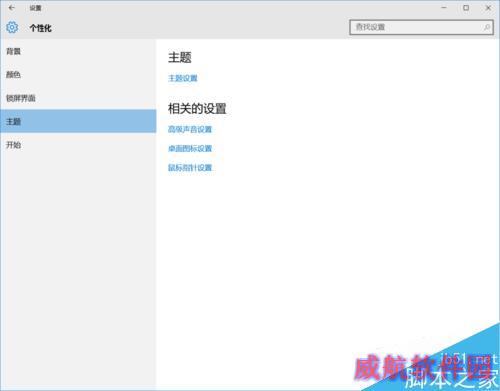The height and width of the screenshot is (391, 500).
Task: Click the back arrow in the title bar
Action: [12, 7]
